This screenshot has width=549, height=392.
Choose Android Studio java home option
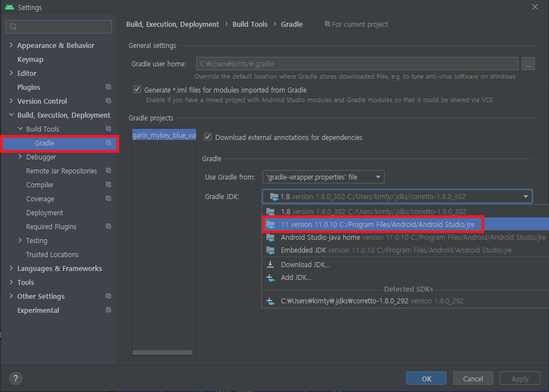[405, 238]
